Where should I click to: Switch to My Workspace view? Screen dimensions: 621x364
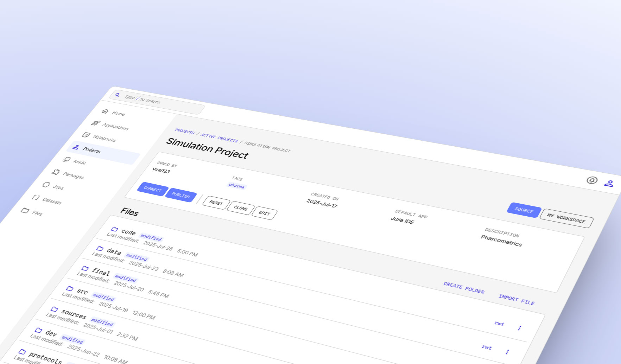pyautogui.click(x=566, y=218)
